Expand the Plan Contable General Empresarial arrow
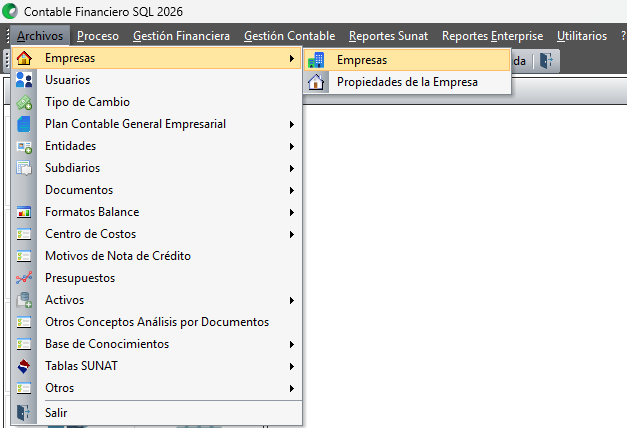The height and width of the screenshot is (428, 627). point(292,124)
